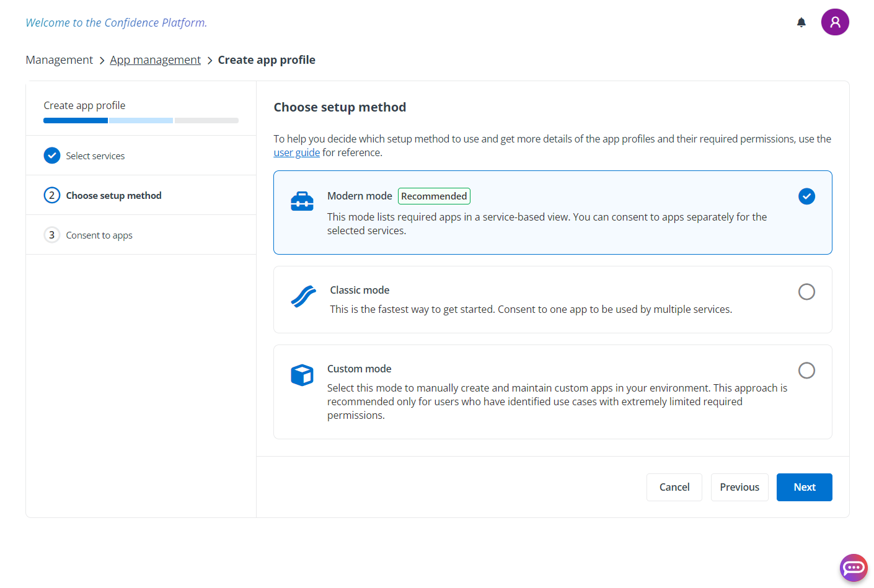Click the Modern mode toolbox icon
874x588 pixels.
[302, 201]
